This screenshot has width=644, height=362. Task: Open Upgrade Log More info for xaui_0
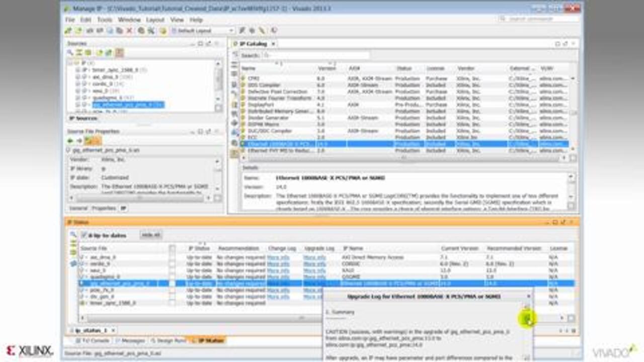314,270
